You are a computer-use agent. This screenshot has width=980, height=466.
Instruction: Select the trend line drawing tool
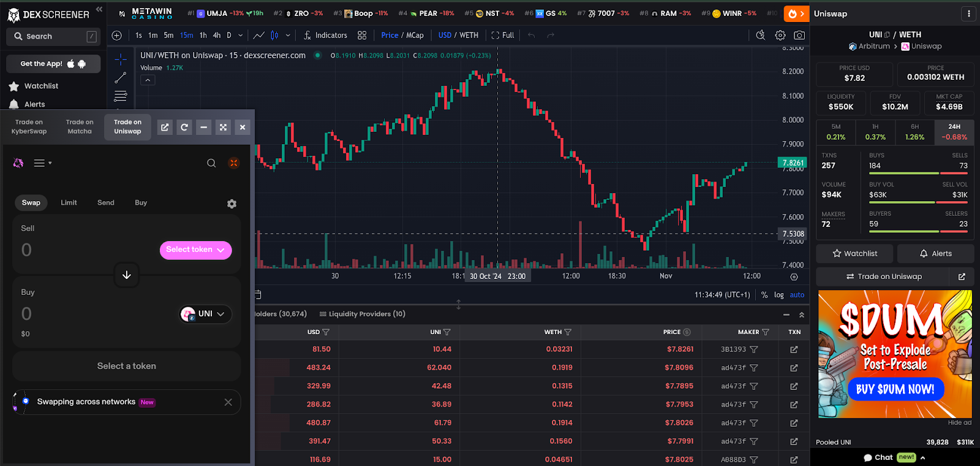121,78
